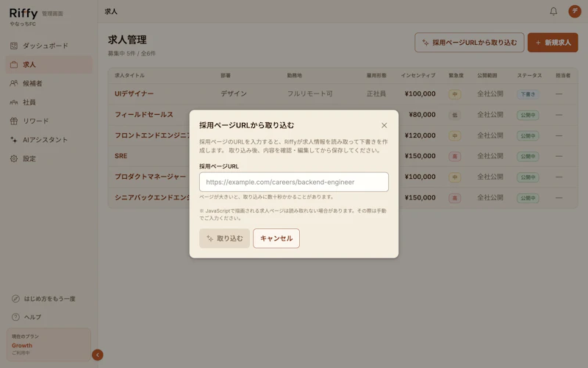Screen dimensions: 588x368
Task: Click the Riffy logo
Action: pos(24,13)
